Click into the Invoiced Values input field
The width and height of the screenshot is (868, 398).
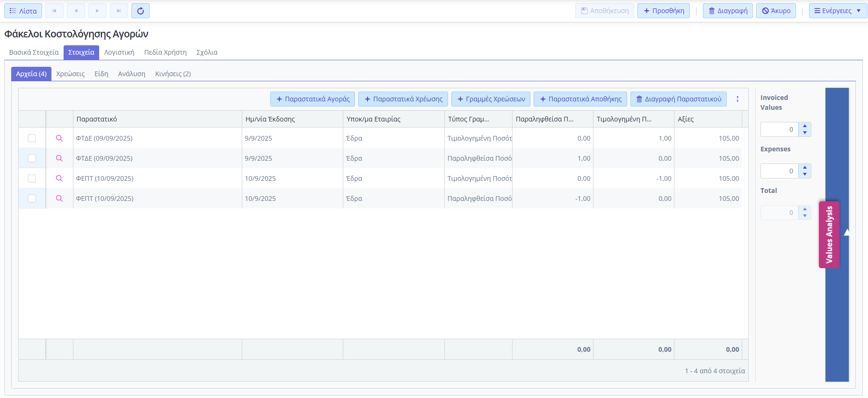pyautogui.click(x=779, y=129)
